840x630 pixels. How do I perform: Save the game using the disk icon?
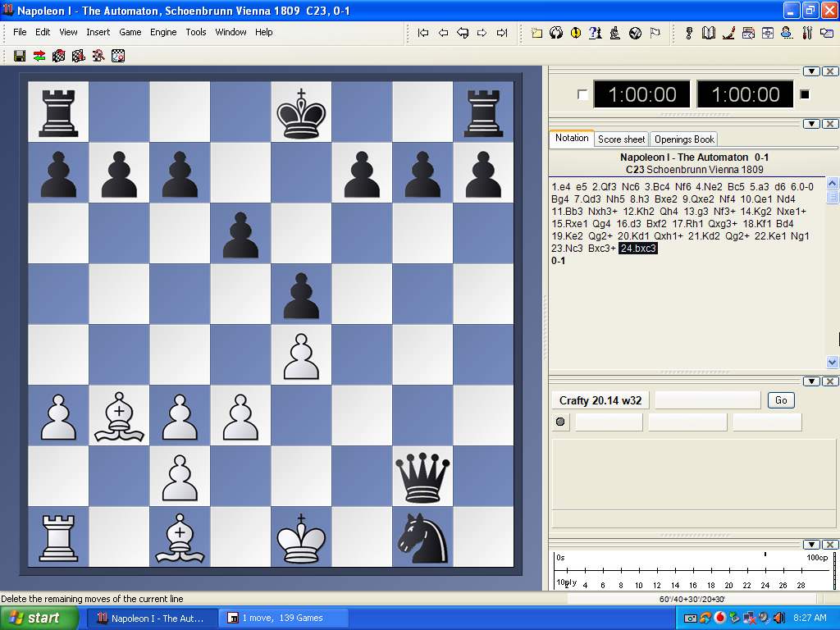18,55
